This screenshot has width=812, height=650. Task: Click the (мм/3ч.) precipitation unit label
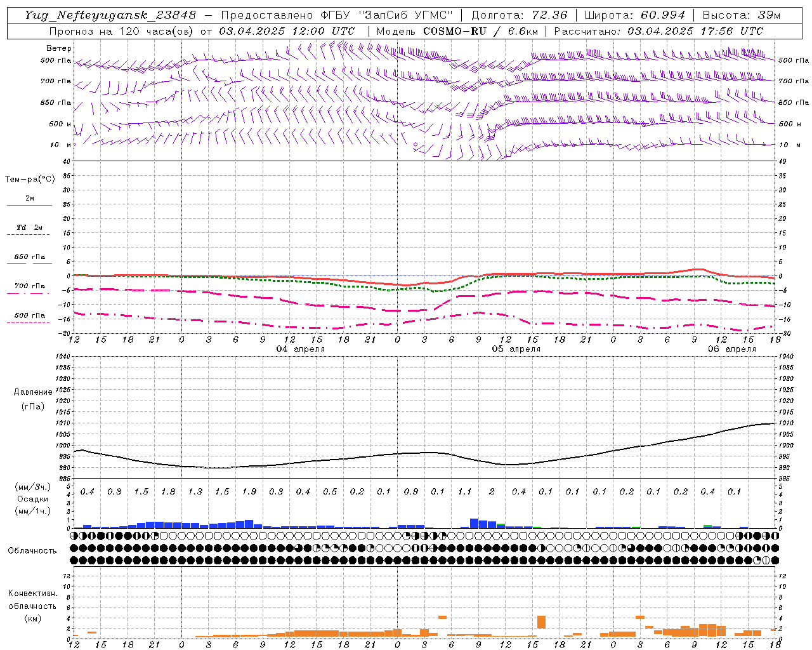33,487
